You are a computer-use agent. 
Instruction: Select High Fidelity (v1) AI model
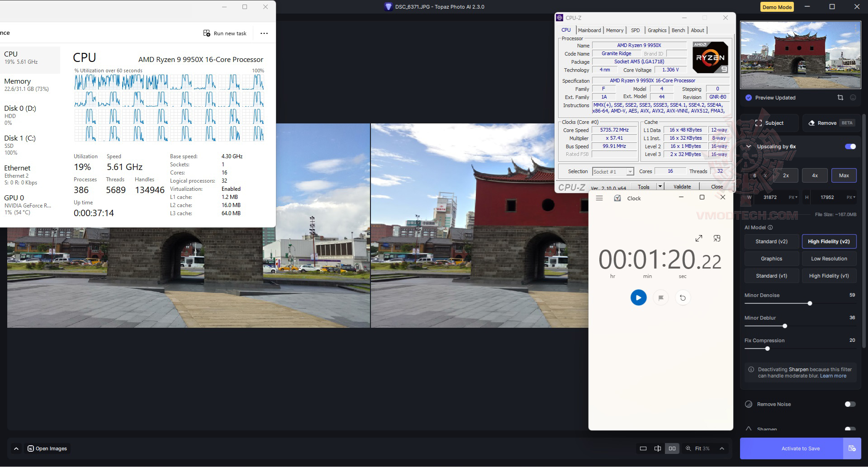[829, 276]
